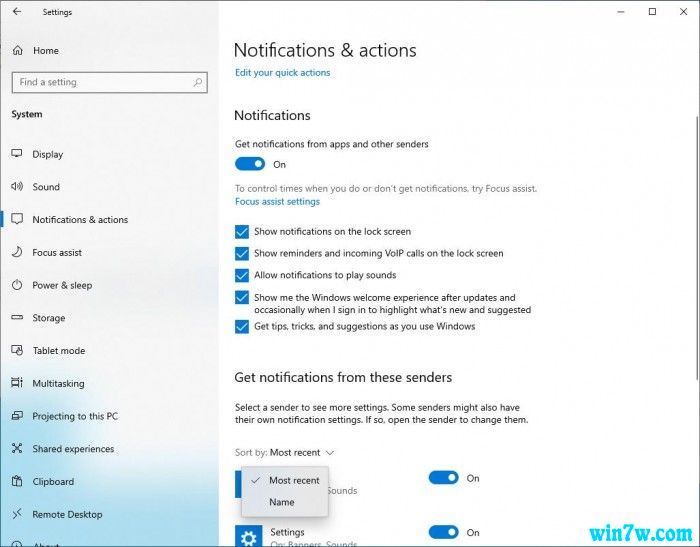The height and width of the screenshot is (547, 700).
Task: Open Power & sleep page
Action: (62, 285)
